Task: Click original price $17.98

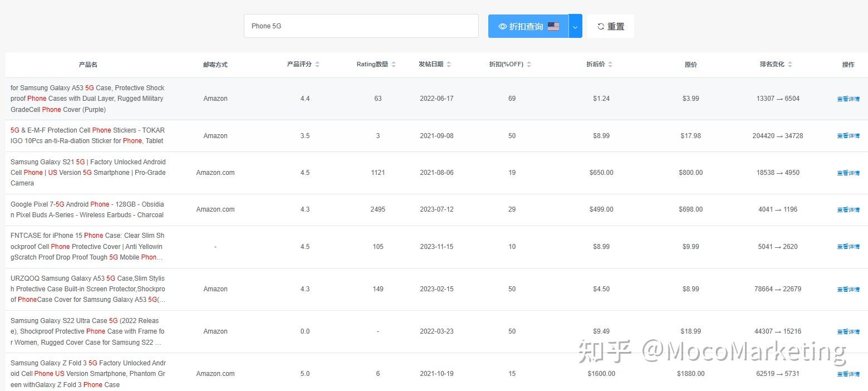Action: [690, 136]
